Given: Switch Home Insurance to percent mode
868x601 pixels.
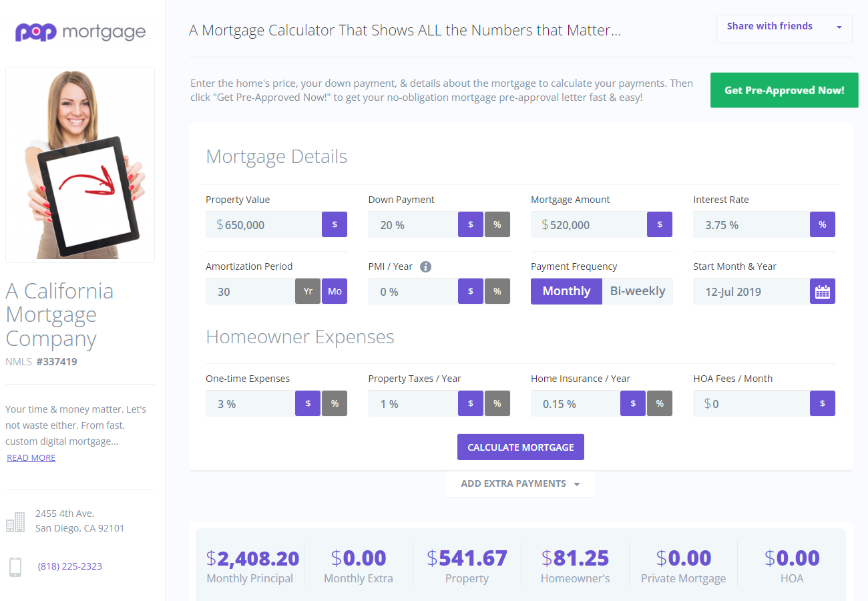Looking at the screenshot, I should (660, 403).
